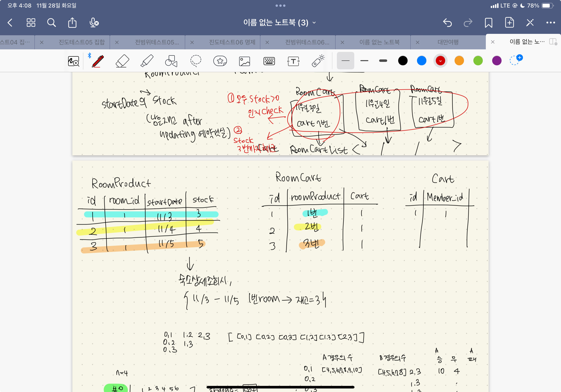Add a new custom color preset
The width and height of the screenshot is (561, 392).
516,60
